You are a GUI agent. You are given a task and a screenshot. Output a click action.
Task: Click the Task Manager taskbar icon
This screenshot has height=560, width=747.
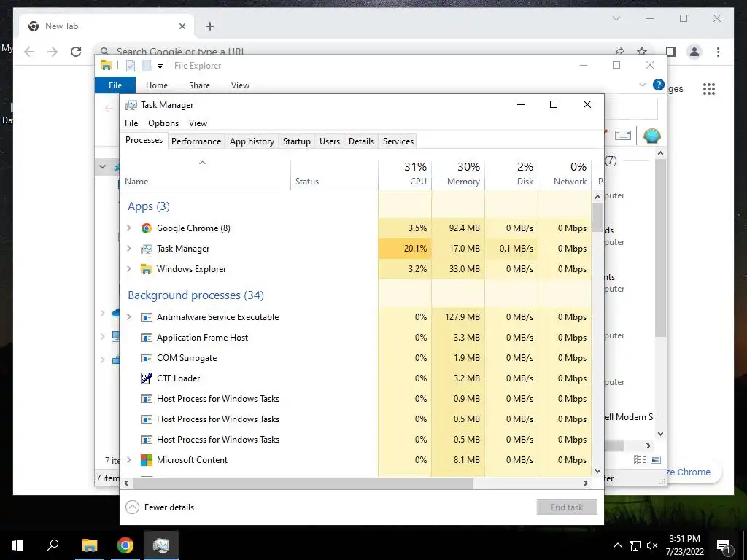(161, 545)
